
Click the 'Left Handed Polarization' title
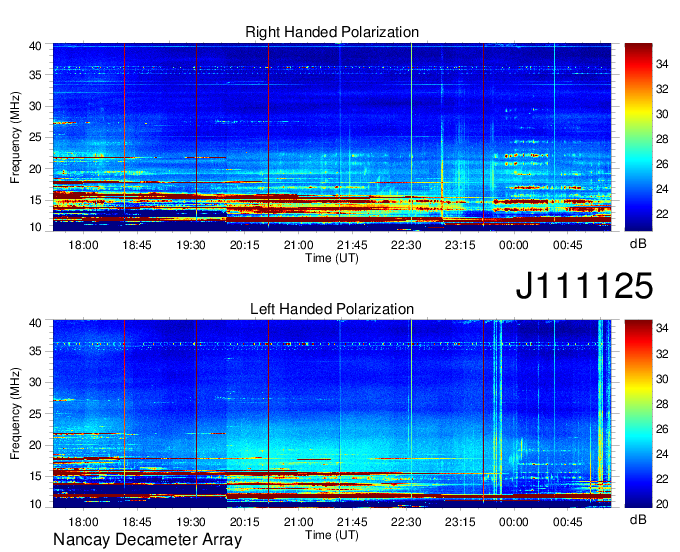(x=332, y=309)
